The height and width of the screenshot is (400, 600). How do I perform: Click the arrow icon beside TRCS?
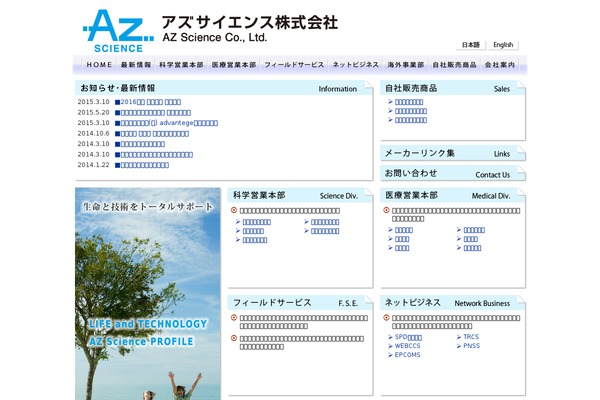[459, 337]
